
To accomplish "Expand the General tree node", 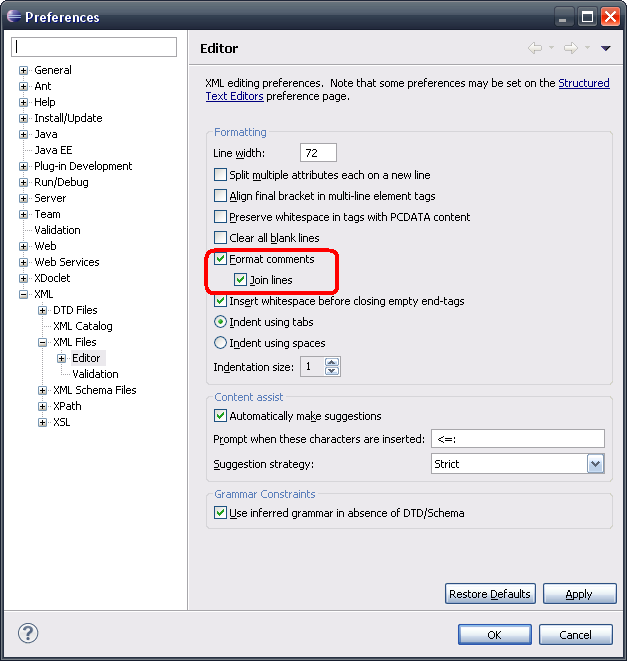I will 24,70.
